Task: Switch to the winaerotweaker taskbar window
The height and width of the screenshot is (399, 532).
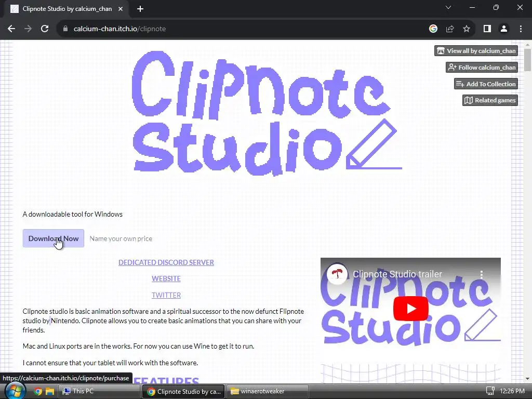Action: [x=268, y=391]
